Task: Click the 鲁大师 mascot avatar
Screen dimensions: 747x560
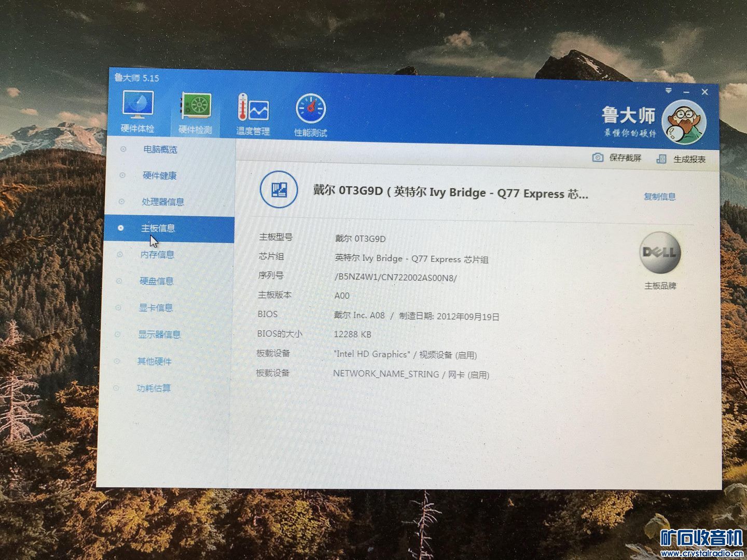Action: click(x=684, y=122)
